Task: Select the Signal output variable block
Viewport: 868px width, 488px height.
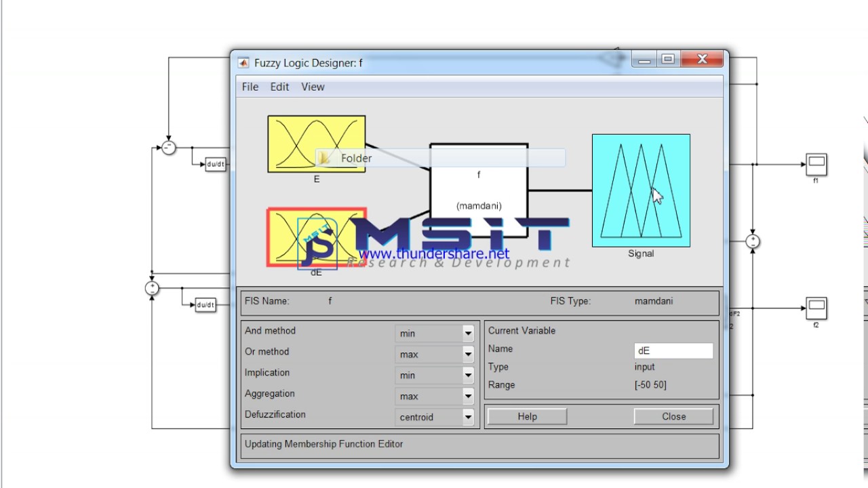Action: click(x=641, y=190)
